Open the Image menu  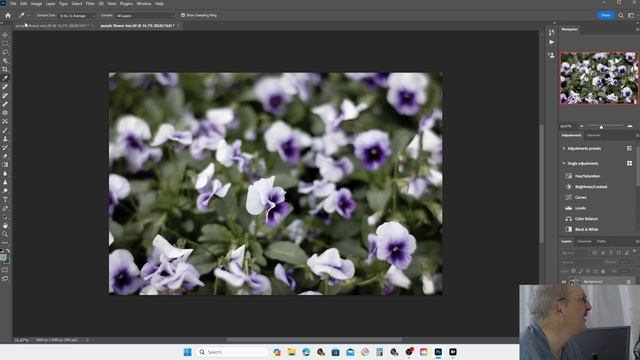36,4
